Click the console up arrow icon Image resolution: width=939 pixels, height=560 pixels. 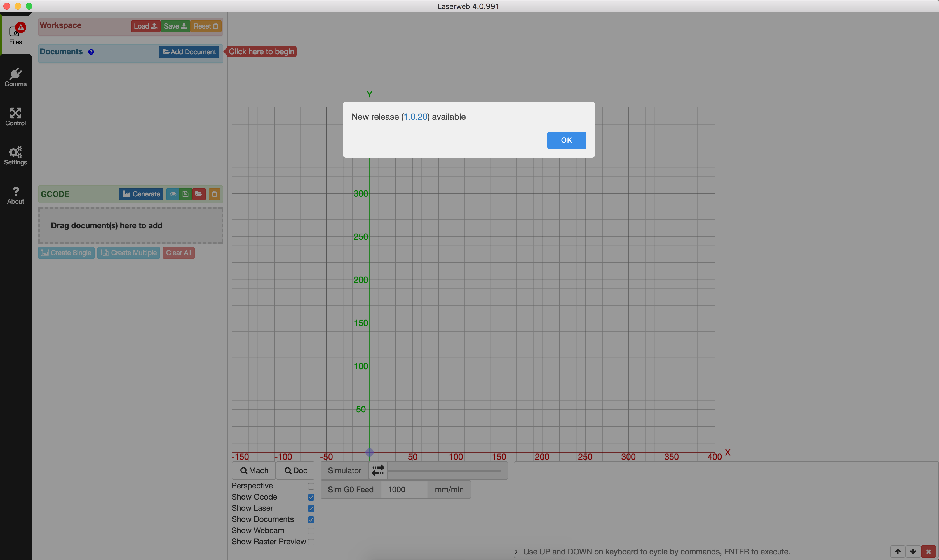pos(898,552)
